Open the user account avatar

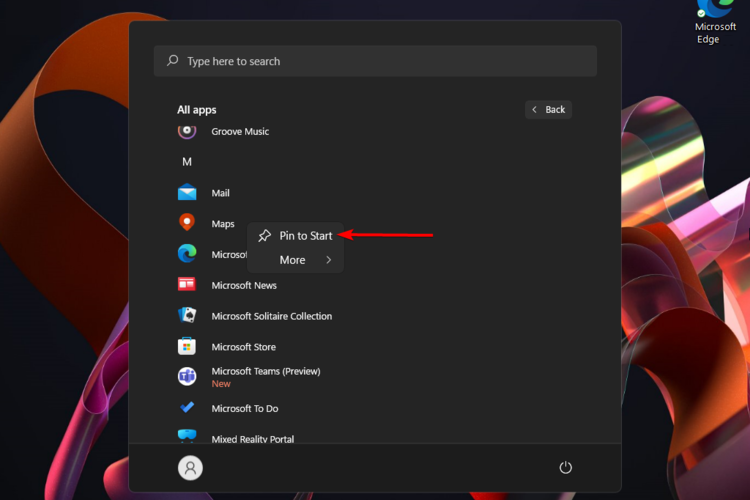tap(190, 467)
